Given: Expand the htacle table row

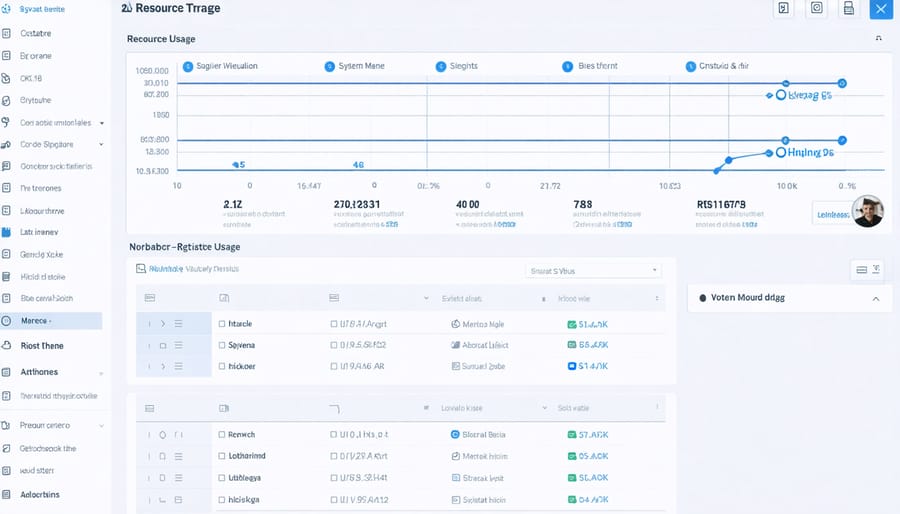Looking at the screenshot, I should (x=163, y=324).
